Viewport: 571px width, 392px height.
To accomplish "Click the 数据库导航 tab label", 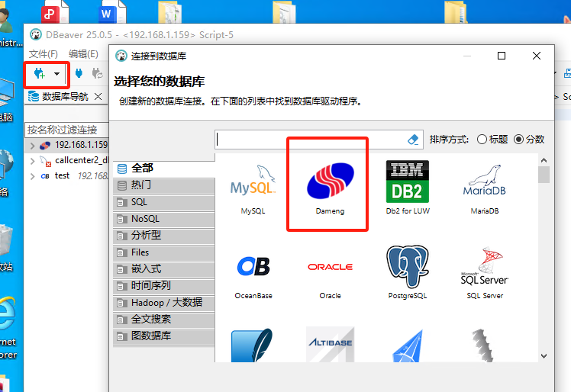I will click(65, 96).
